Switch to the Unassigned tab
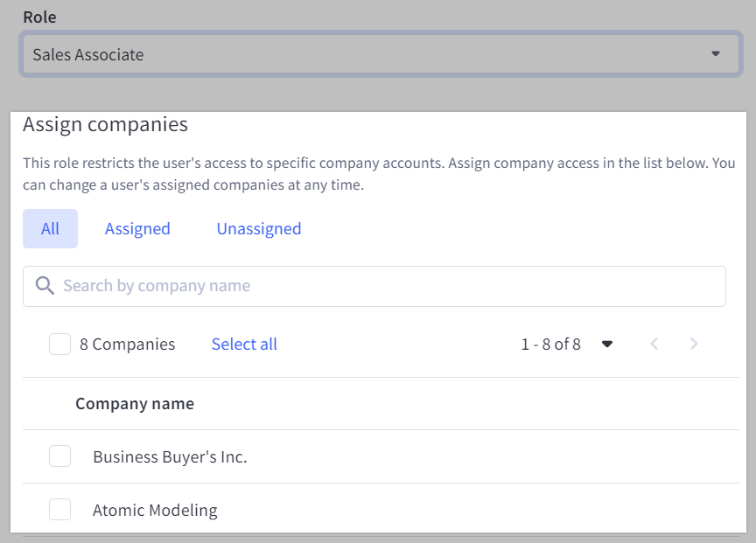 pos(258,228)
